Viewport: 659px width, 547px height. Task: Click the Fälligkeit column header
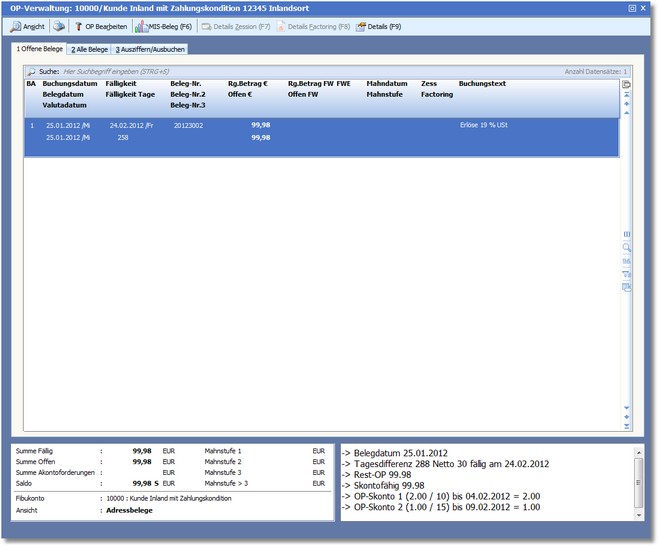122,85
